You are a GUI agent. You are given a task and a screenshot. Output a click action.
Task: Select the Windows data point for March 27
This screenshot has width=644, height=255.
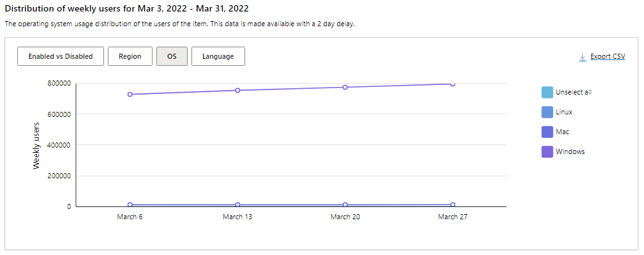pyautogui.click(x=453, y=84)
